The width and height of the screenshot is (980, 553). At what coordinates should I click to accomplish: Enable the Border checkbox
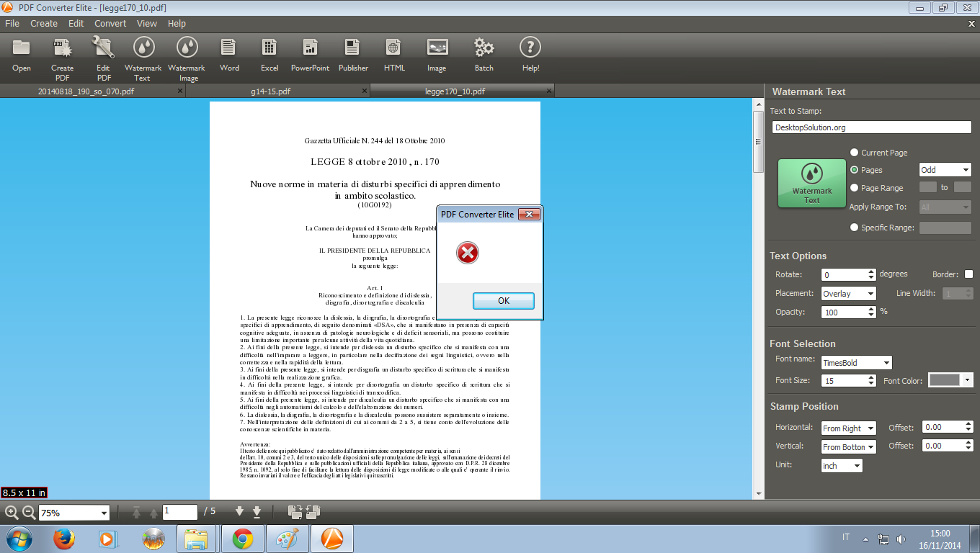[968, 274]
